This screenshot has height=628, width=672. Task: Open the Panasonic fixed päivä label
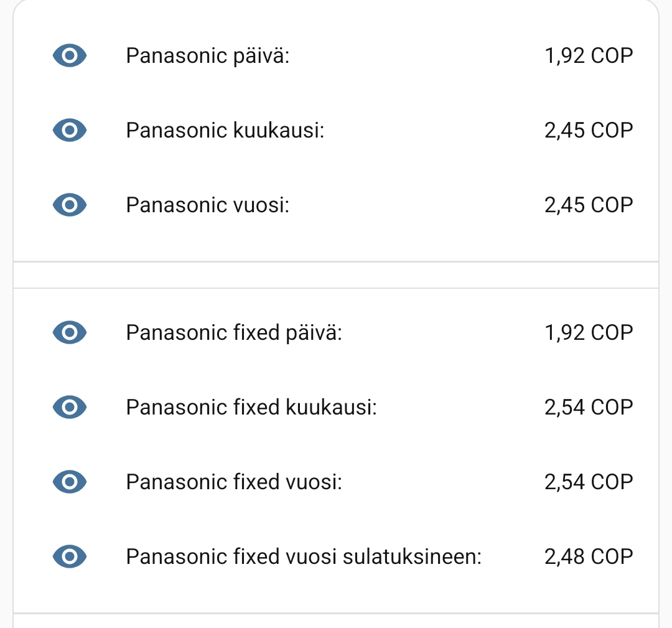tap(234, 332)
